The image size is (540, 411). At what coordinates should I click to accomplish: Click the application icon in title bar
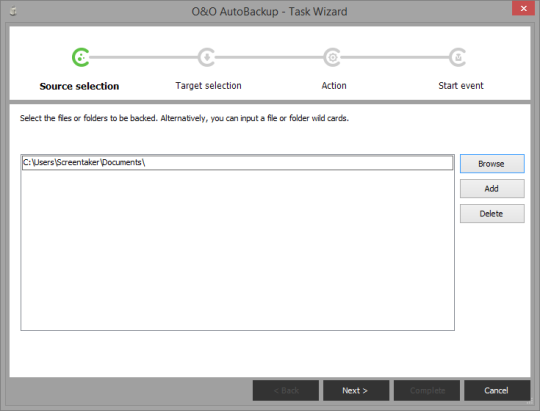pyautogui.click(x=13, y=12)
